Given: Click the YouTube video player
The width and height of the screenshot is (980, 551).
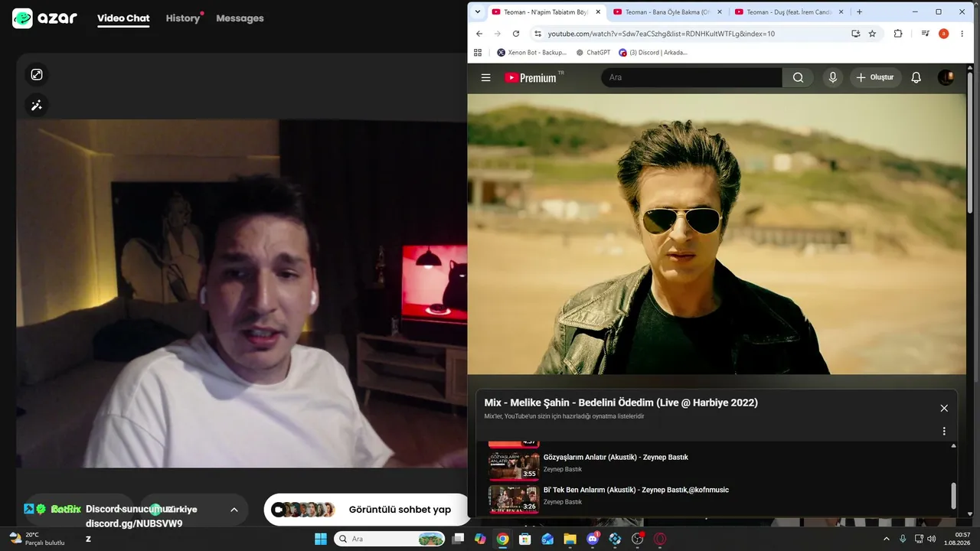Looking at the screenshot, I should (x=717, y=234).
